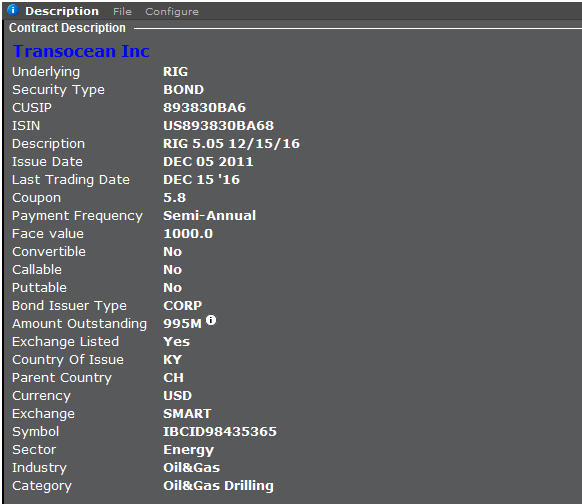Click the Last Trading Date DEC 15 '16 value
This screenshot has width=582, height=504.
pos(202,180)
